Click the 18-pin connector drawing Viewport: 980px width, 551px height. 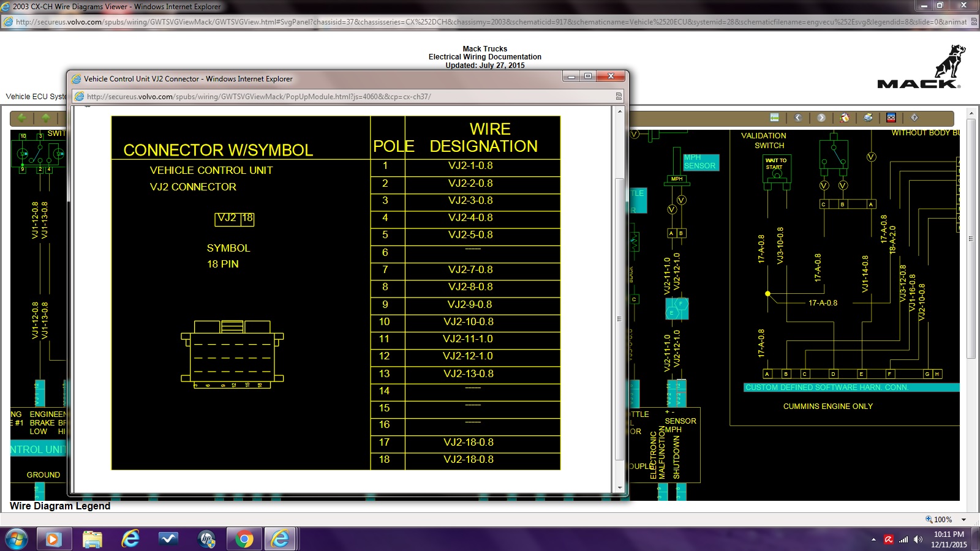(x=232, y=354)
